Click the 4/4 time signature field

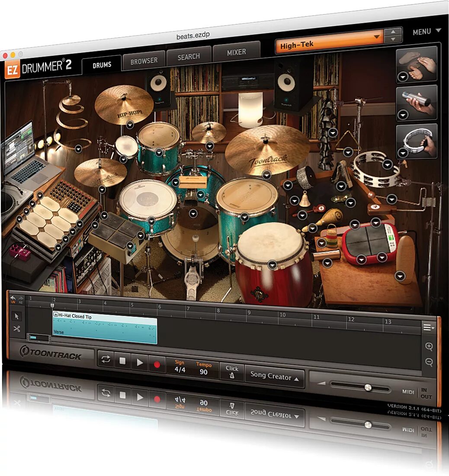(x=180, y=369)
